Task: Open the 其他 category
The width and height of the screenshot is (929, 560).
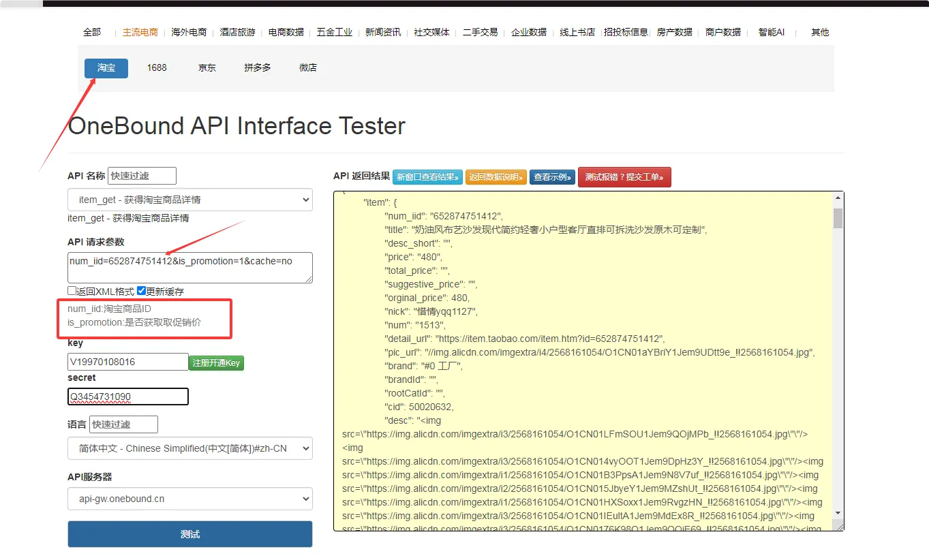Action: click(x=820, y=32)
